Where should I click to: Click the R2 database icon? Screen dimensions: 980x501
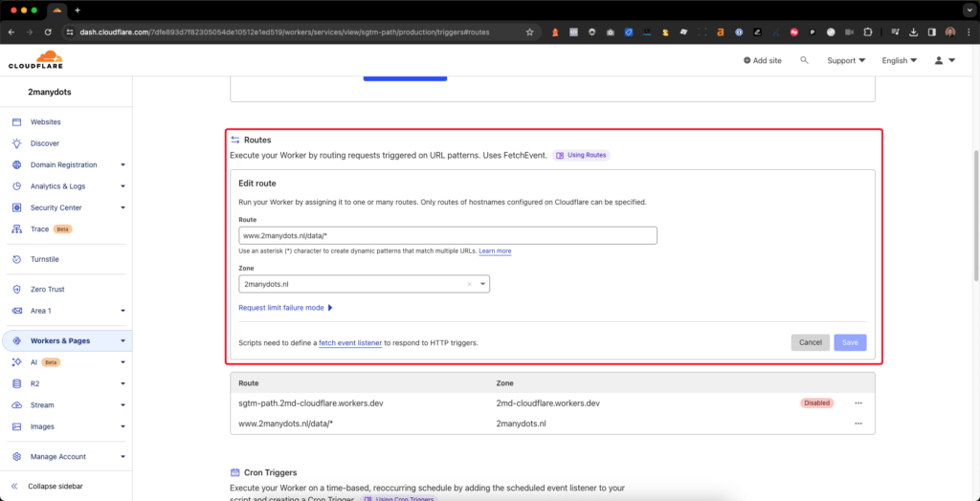17,383
